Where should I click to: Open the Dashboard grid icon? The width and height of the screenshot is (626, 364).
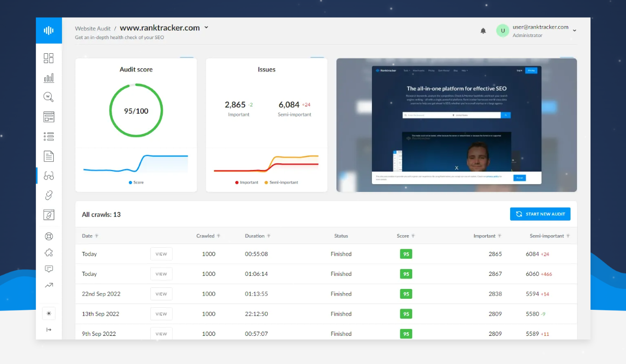(49, 58)
